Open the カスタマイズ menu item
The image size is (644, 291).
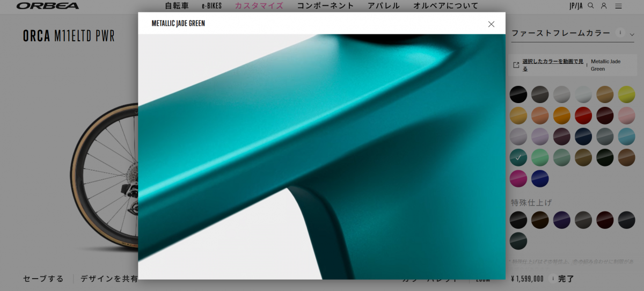click(x=259, y=6)
